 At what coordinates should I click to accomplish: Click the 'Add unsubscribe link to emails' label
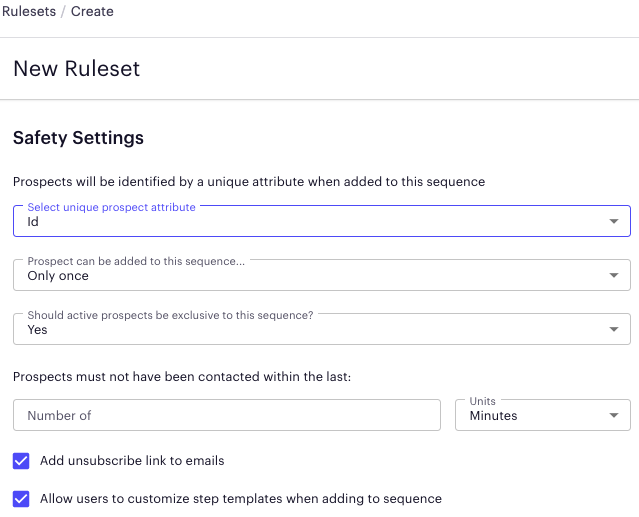132,461
